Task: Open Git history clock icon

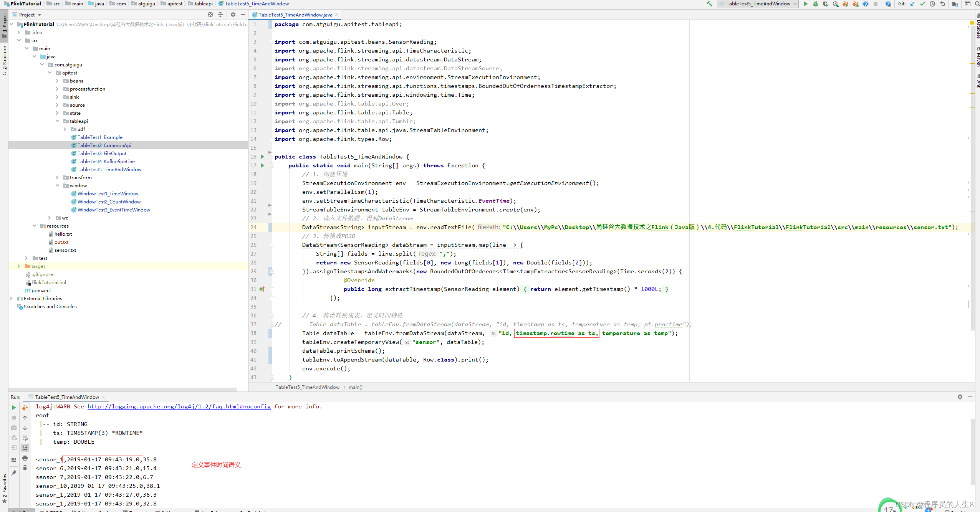Action: [x=932, y=4]
